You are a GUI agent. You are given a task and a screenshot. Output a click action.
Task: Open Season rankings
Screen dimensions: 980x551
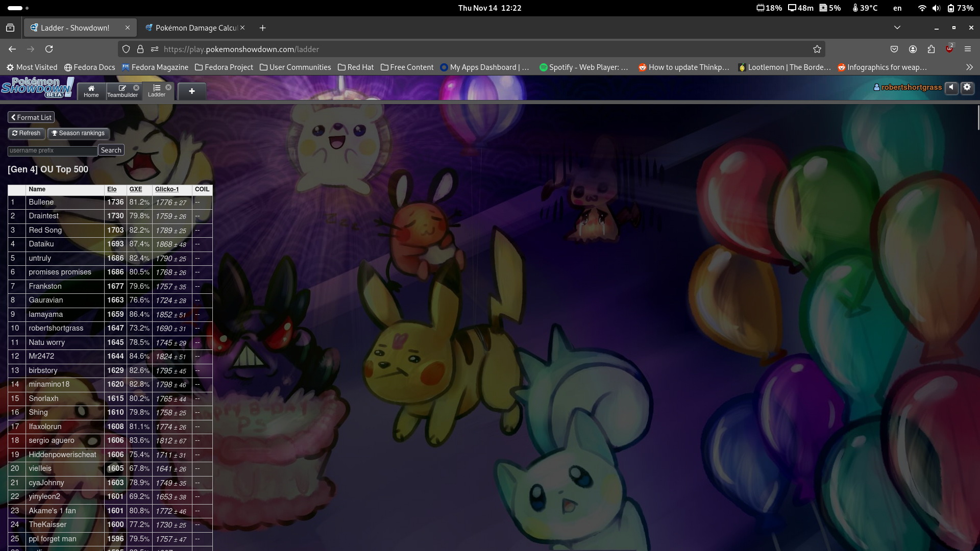[78, 133]
